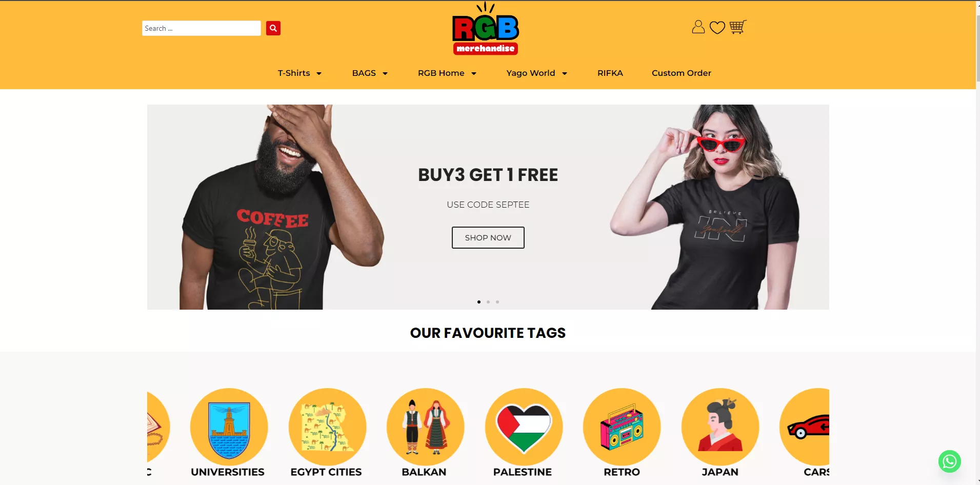Select the Palestine heart flag tag
The width and height of the screenshot is (980, 485).
(x=524, y=427)
